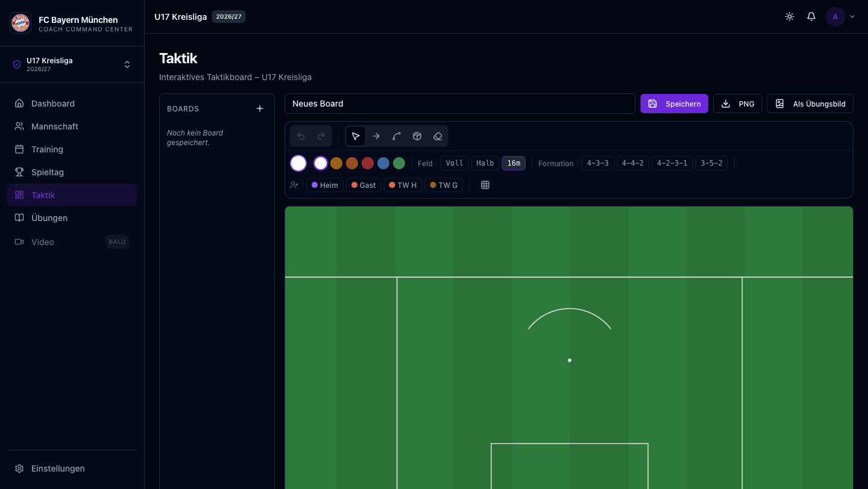Open the Training section
The width and height of the screenshot is (868, 489).
72,149
